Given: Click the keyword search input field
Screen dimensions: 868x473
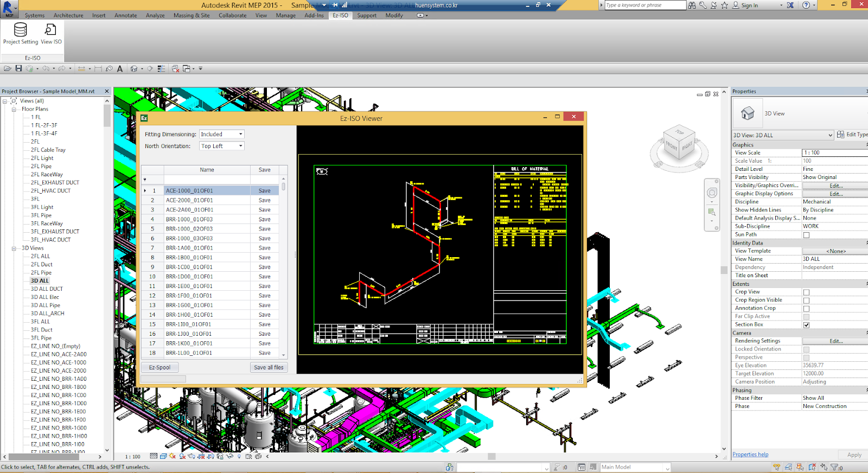Looking at the screenshot, I should tap(645, 5).
